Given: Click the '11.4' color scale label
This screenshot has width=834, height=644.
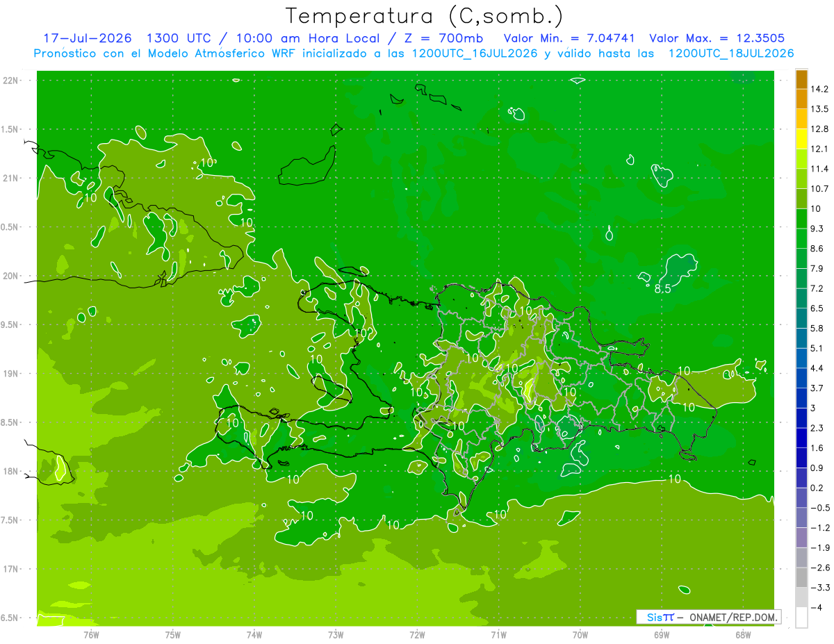Looking at the screenshot, I should coord(819,169).
